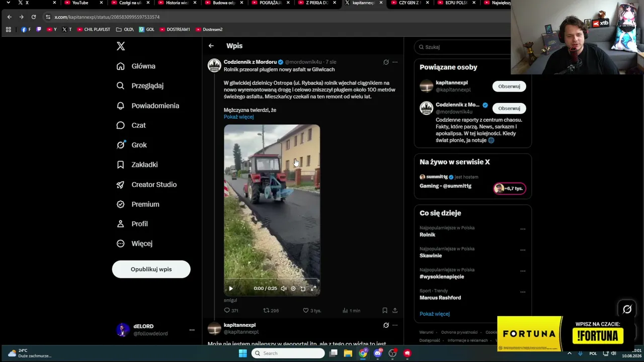Like the post with 3 tys. likes
This screenshot has width=644, height=362.
311,311
